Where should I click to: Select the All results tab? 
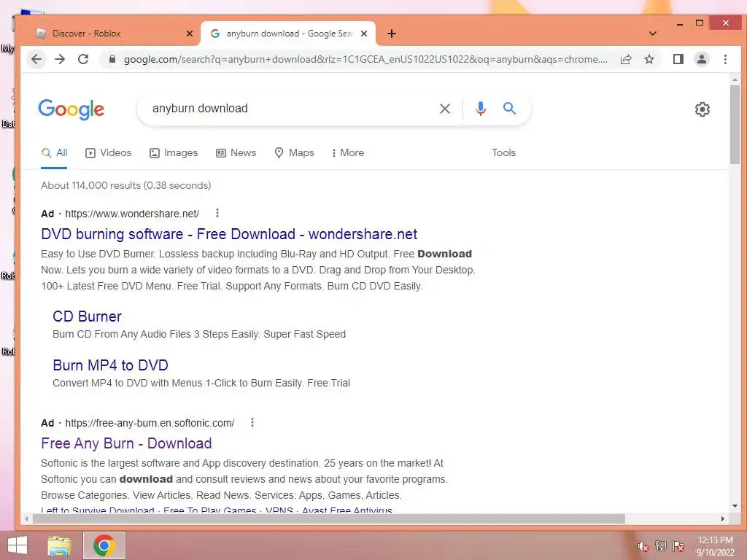(x=54, y=153)
